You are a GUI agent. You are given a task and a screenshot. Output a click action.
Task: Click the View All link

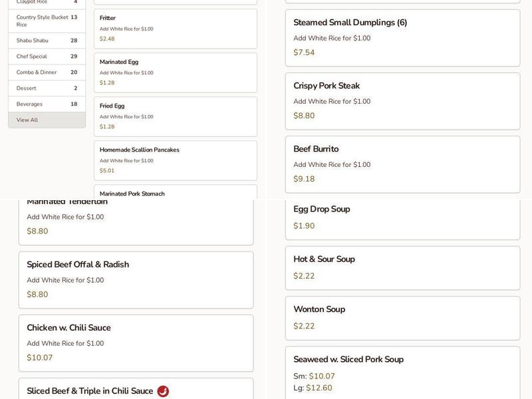click(47, 120)
